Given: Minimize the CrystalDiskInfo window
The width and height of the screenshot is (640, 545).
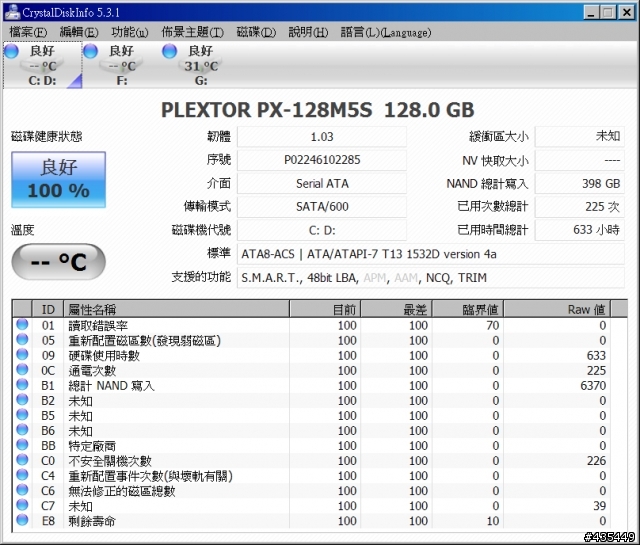Looking at the screenshot, I should 591,12.
